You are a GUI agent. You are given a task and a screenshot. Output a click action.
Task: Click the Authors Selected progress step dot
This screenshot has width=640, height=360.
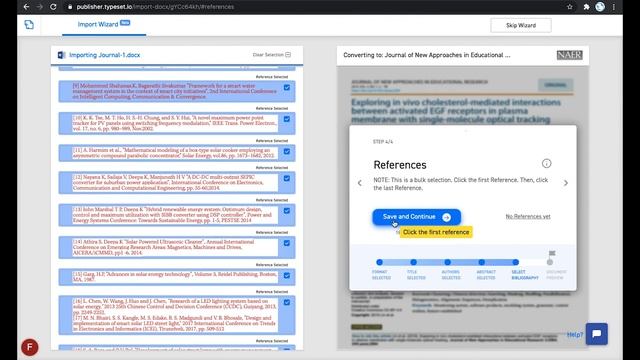tap(448, 262)
